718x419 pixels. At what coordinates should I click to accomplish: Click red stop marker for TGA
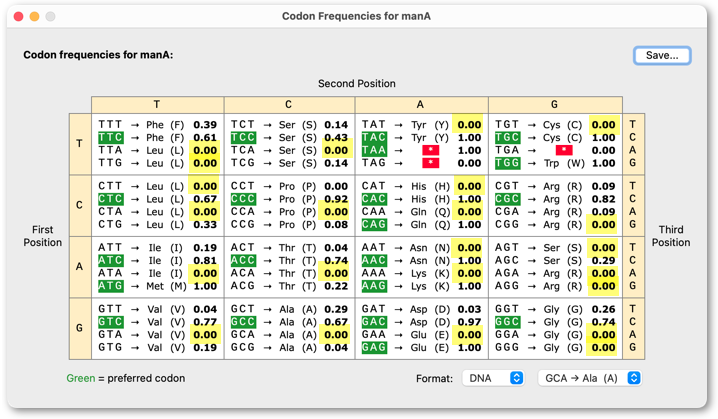click(564, 150)
